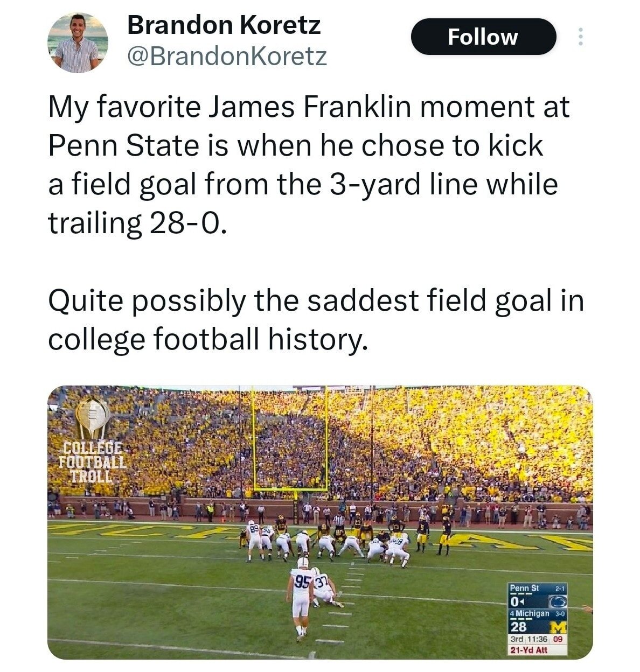Image resolution: width=640 pixels, height=672 pixels.
Task: Open the @BrandonKoretz handle link
Action: [x=227, y=55]
